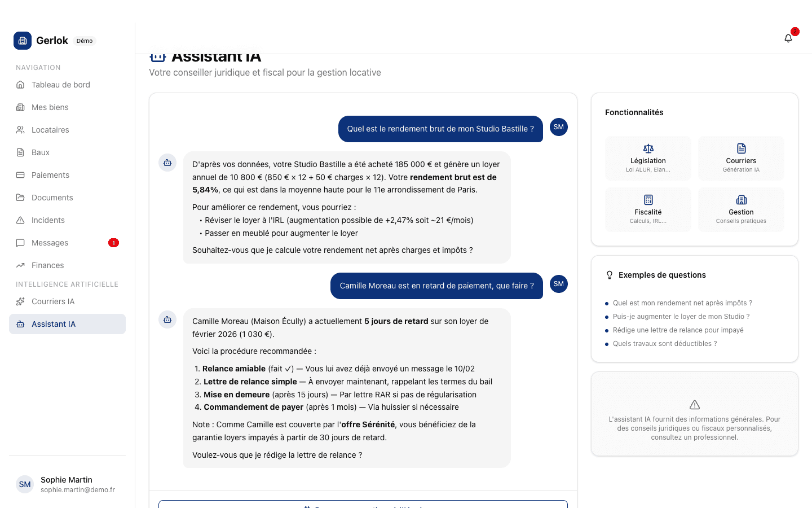View the Finances trend icon
This screenshot has height=508, width=812.
tap(20, 265)
